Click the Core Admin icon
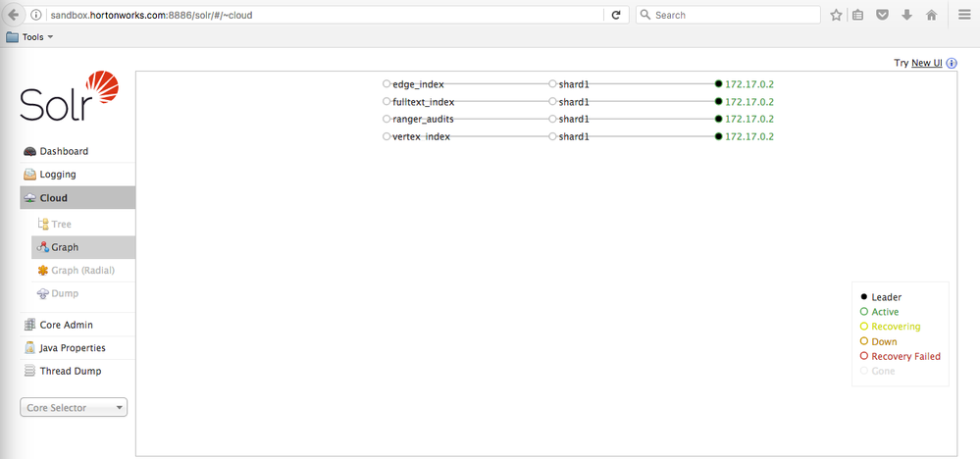This screenshot has width=980, height=459. coord(29,325)
